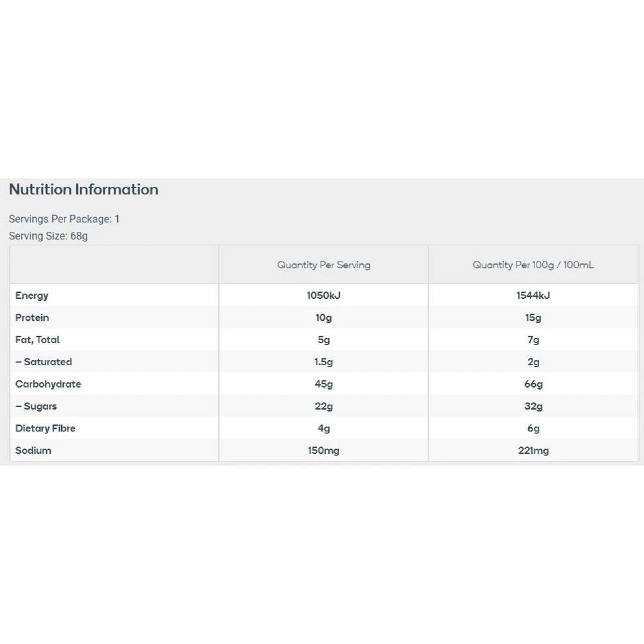Click the 1.5g saturated fat value
Viewport: 644px width, 644px height.
[323, 362]
